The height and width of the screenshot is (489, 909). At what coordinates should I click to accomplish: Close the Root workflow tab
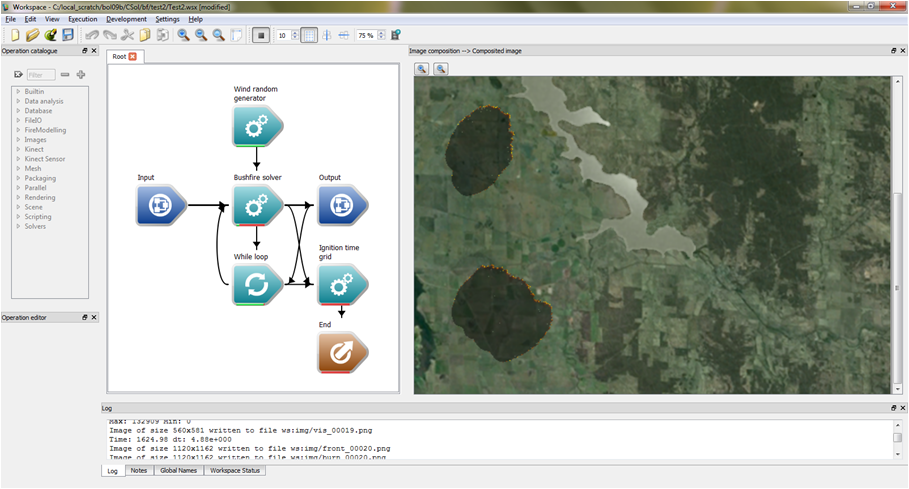pos(133,57)
